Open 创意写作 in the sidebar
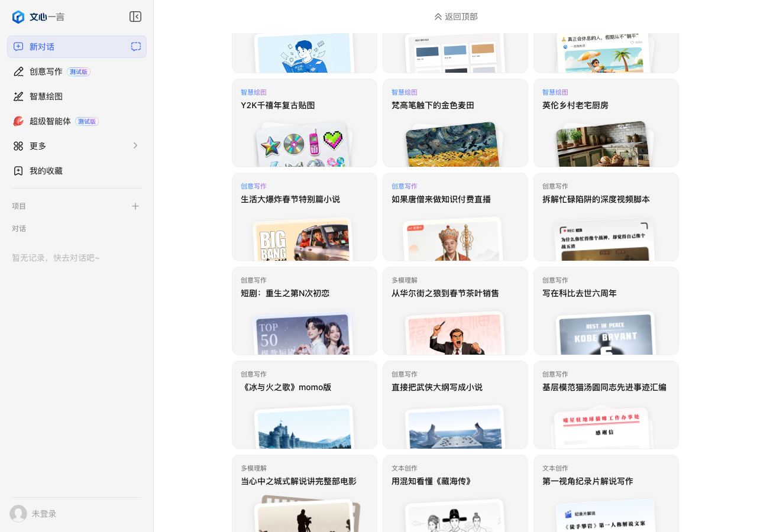Screen dimensions: 757x532 [x=77, y=72]
